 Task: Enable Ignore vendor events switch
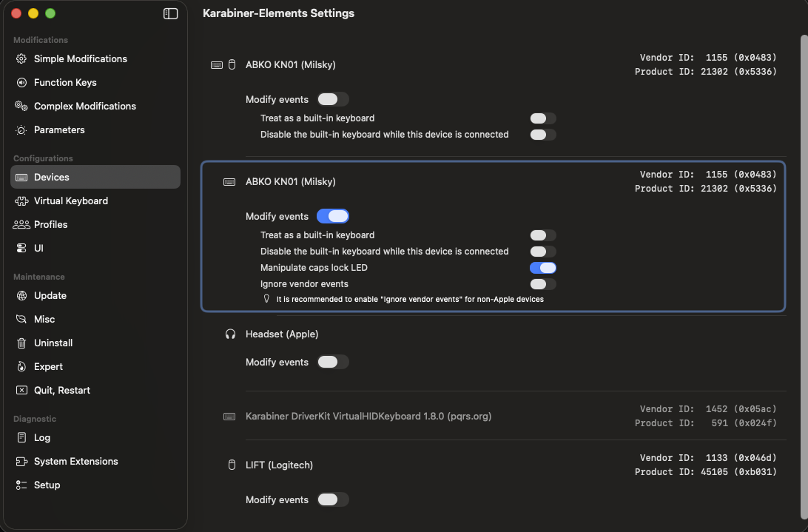(543, 285)
